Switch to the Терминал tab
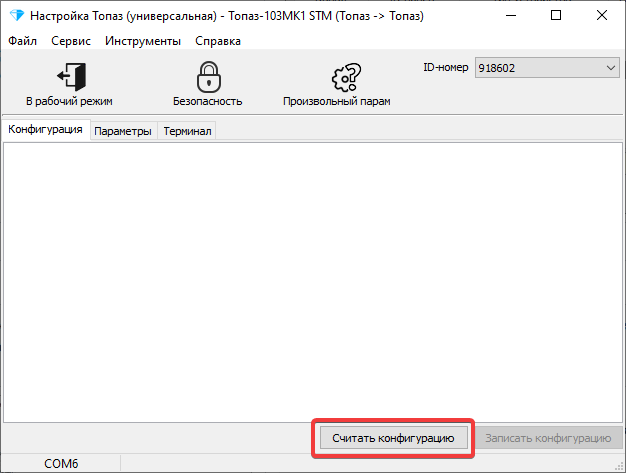Image resolution: width=626 pixels, height=473 pixels. tap(187, 131)
